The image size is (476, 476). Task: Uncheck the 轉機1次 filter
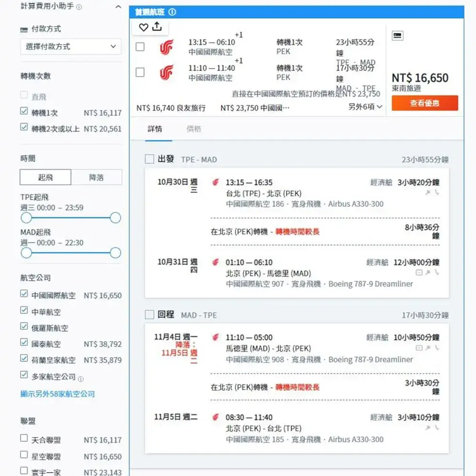pos(24,111)
